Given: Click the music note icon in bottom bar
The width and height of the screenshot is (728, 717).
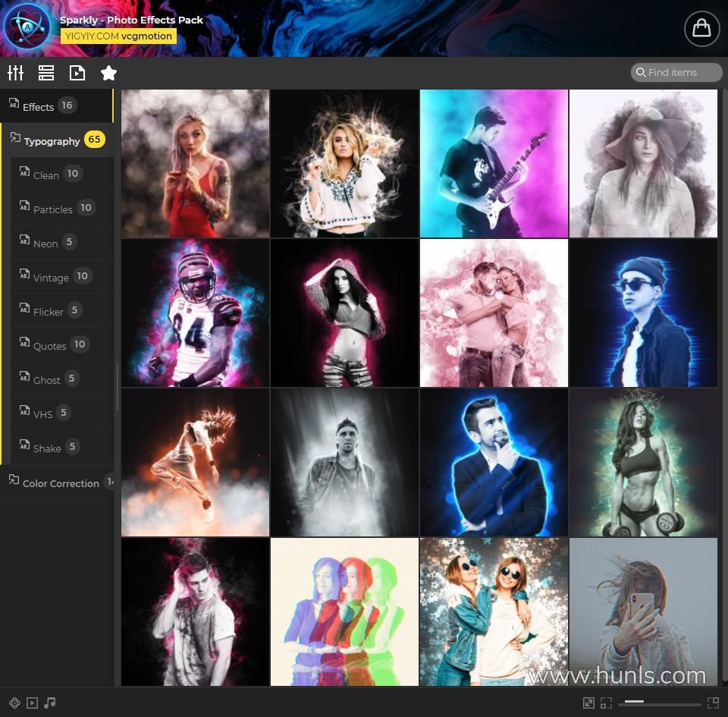Looking at the screenshot, I should tap(50, 703).
